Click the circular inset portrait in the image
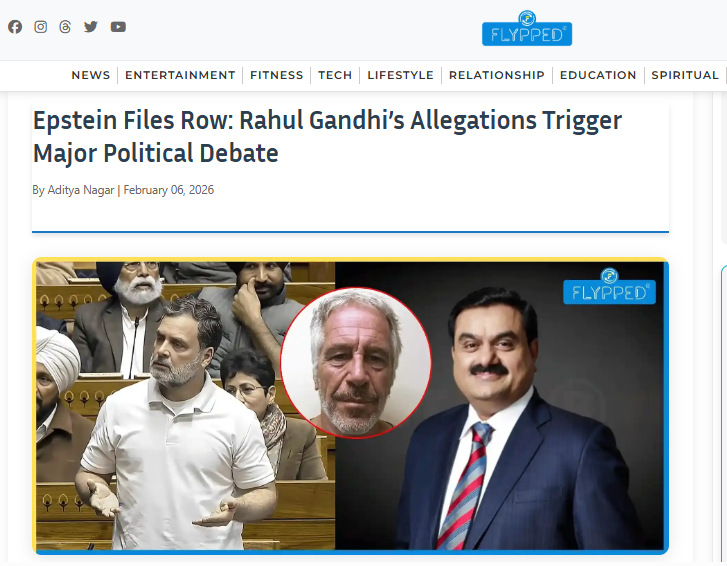 coord(356,362)
